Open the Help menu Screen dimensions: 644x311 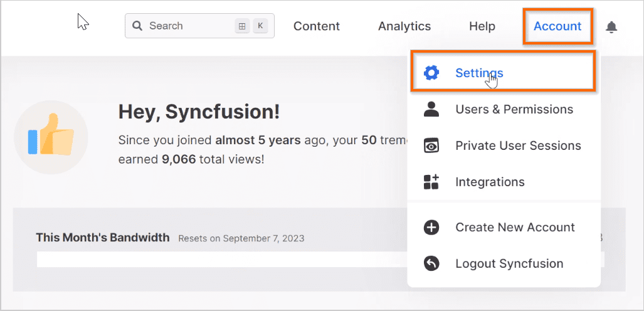click(482, 26)
